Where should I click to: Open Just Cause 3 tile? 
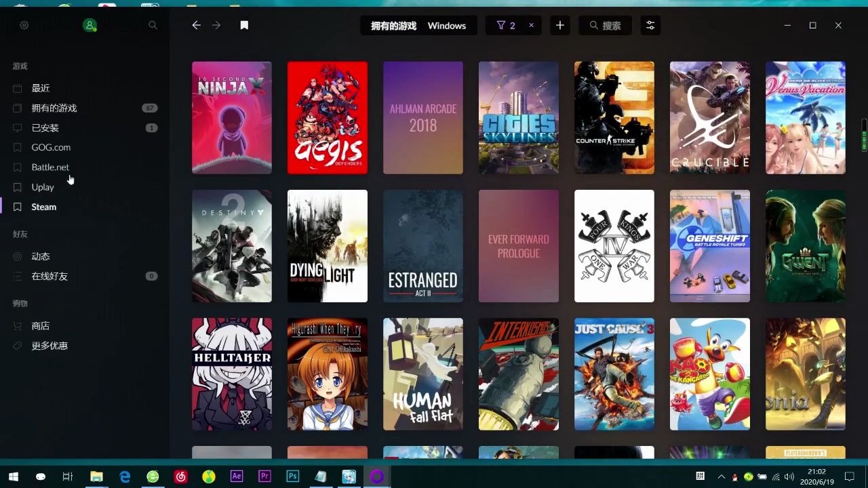(x=614, y=374)
